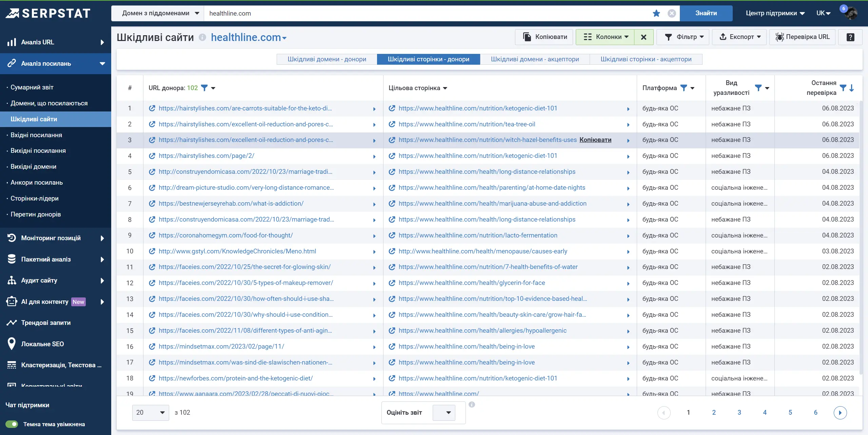Click the Знайти search button
868x435 pixels.
click(x=706, y=13)
